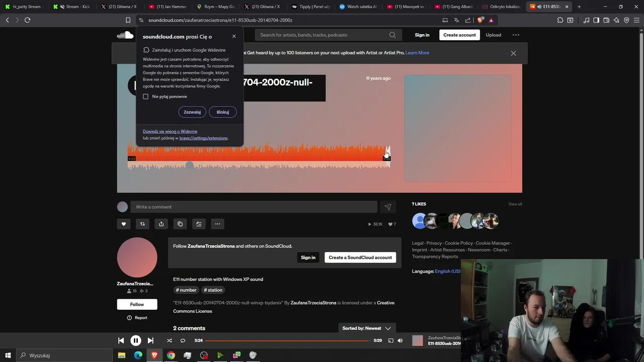Image resolution: width=644 pixels, height=362 pixels.
Task: Click Create account in the header
Action: (459, 35)
